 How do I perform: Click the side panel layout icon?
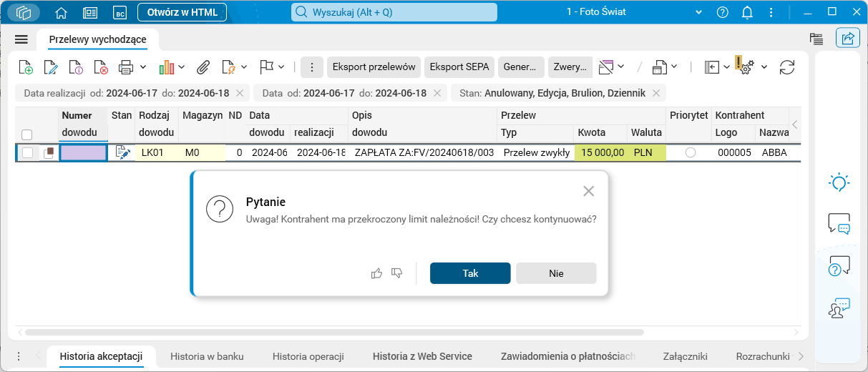(x=712, y=67)
